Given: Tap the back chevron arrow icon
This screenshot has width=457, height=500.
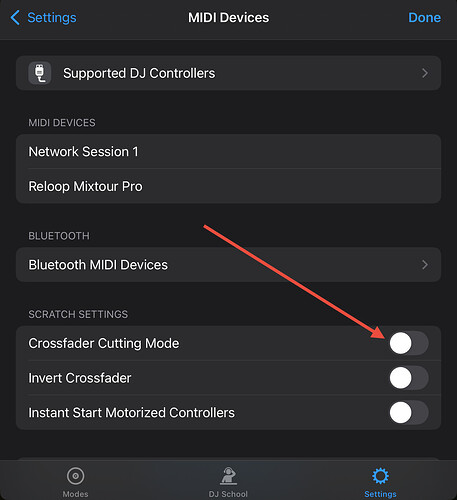Looking at the screenshot, I should point(15,18).
